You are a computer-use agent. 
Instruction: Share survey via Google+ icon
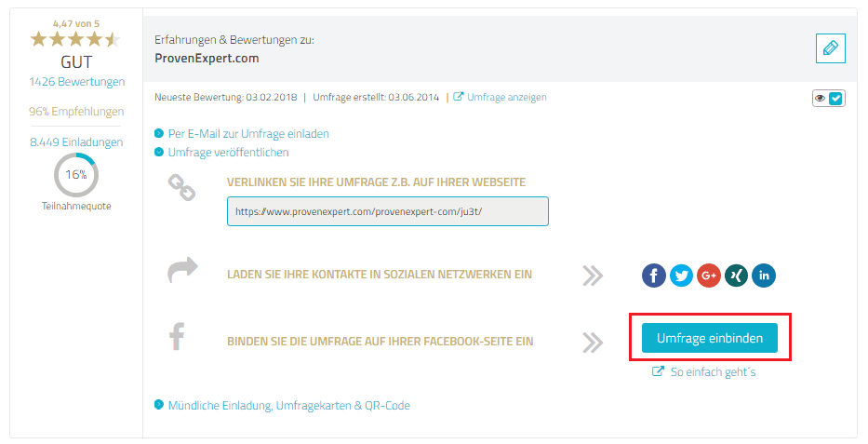709,275
